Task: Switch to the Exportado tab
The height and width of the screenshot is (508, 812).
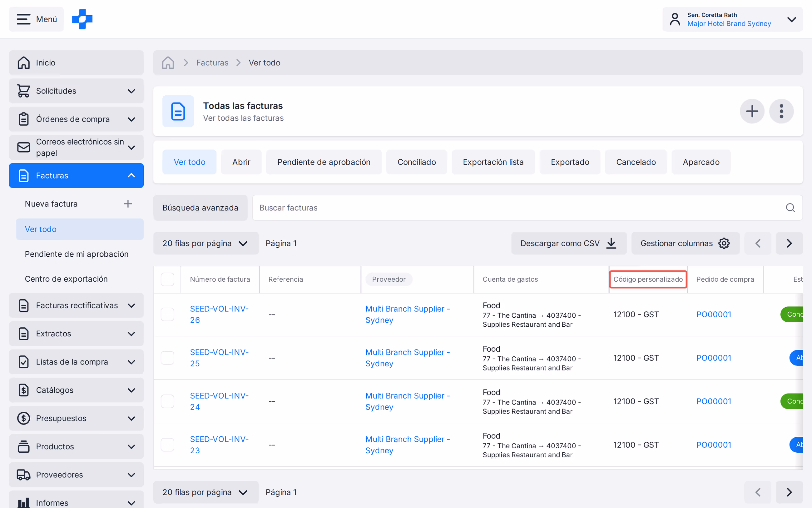Action: pyautogui.click(x=570, y=162)
